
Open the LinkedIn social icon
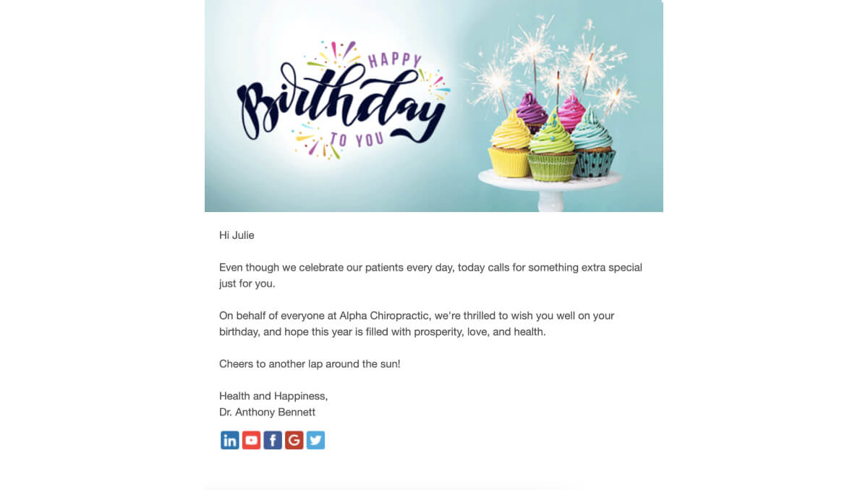coord(230,440)
